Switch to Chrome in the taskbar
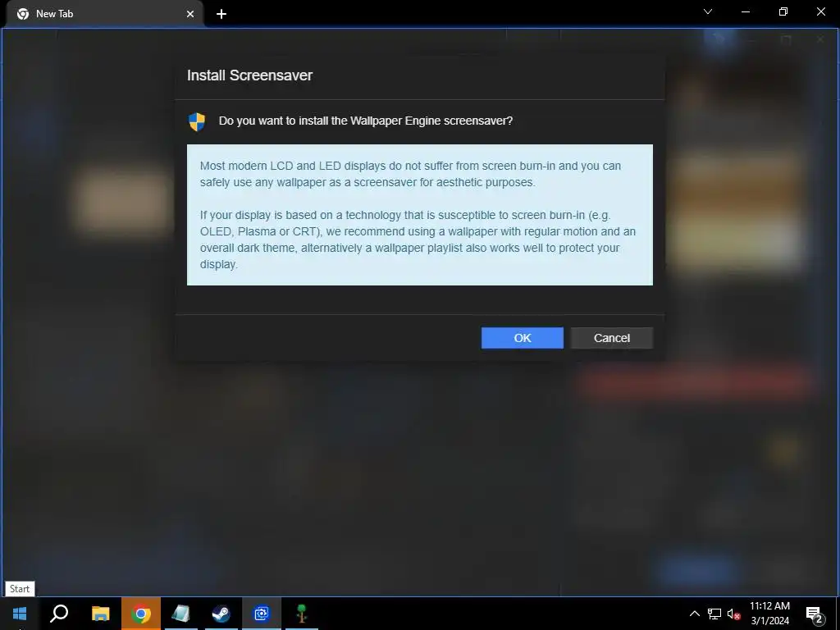840x630 pixels. (x=141, y=614)
